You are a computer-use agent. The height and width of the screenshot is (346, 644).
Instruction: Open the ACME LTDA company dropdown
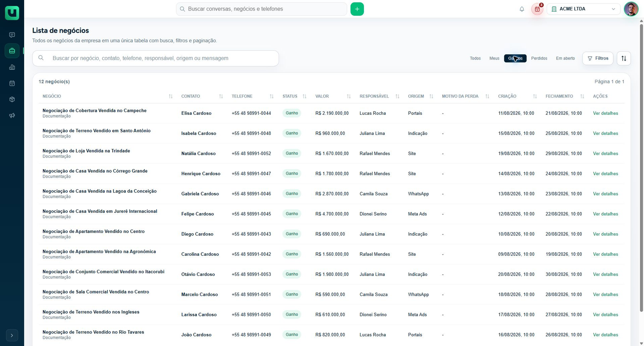pyautogui.click(x=583, y=9)
